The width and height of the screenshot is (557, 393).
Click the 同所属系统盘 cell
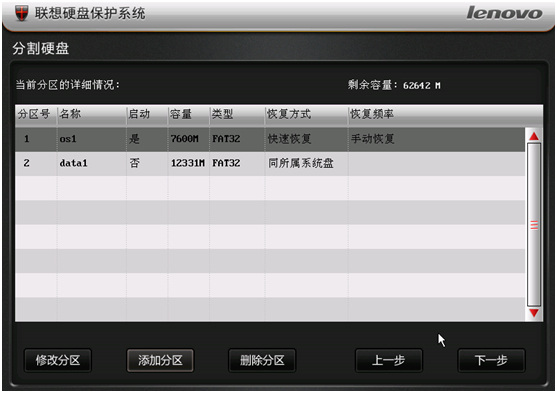307,163
